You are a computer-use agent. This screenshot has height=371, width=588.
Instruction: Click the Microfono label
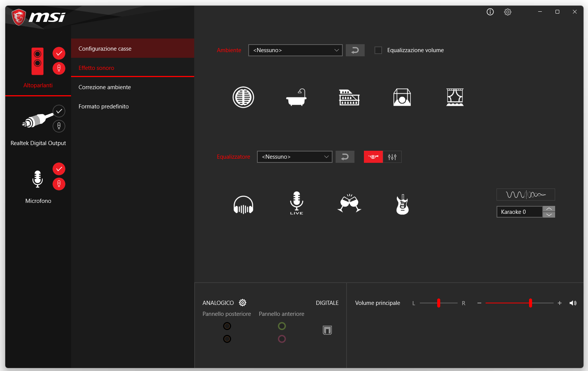(38, 201)
